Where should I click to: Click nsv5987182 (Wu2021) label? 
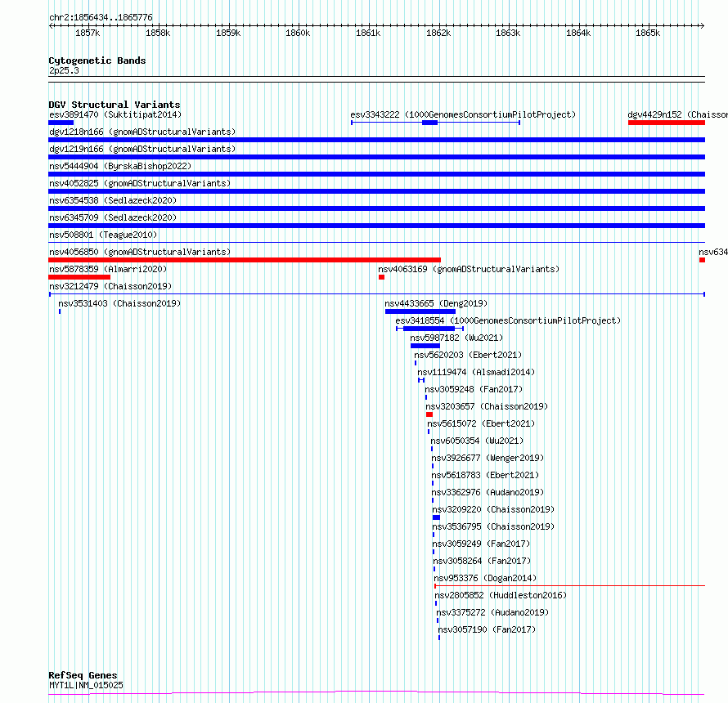(x=456, y=338)
